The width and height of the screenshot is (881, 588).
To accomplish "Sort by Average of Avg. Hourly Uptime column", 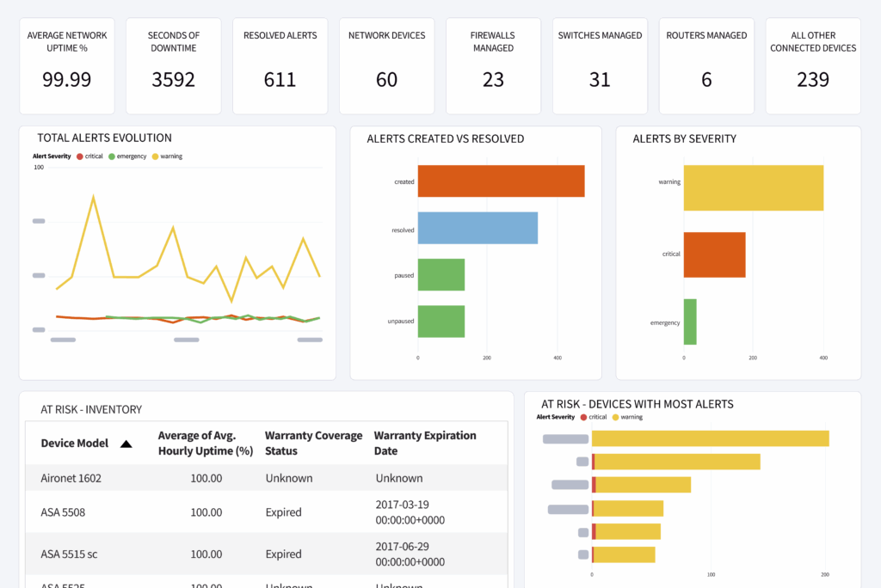I will 205,443.
